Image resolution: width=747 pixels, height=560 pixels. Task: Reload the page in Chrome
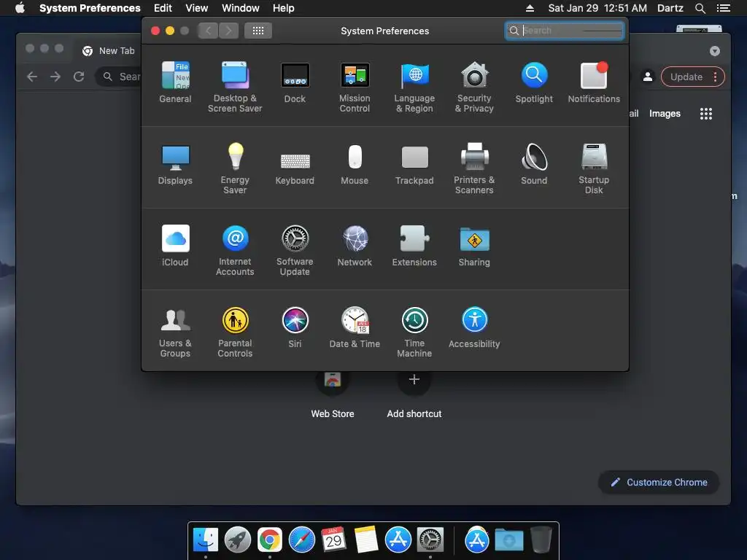(79, 77)
